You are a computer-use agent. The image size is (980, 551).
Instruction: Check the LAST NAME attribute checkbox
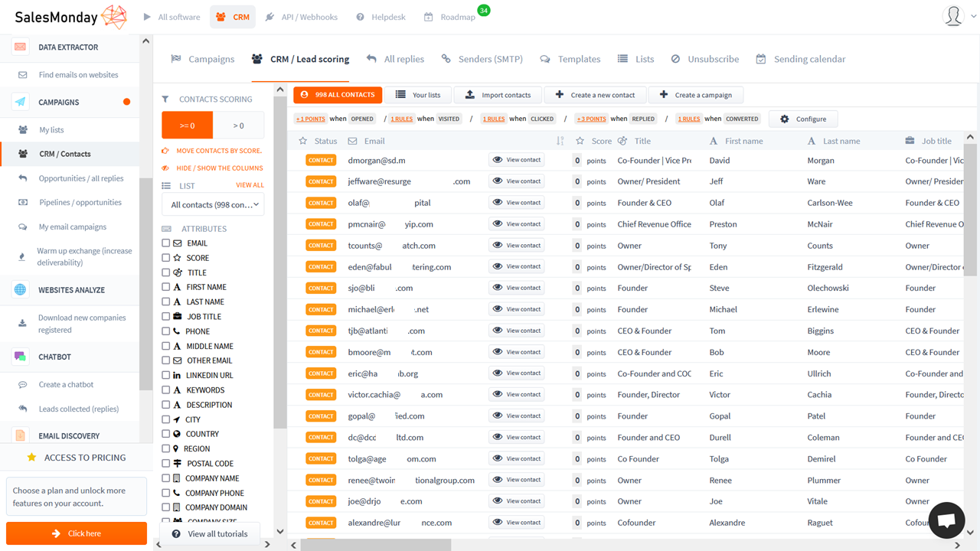[x=166, y=302]
